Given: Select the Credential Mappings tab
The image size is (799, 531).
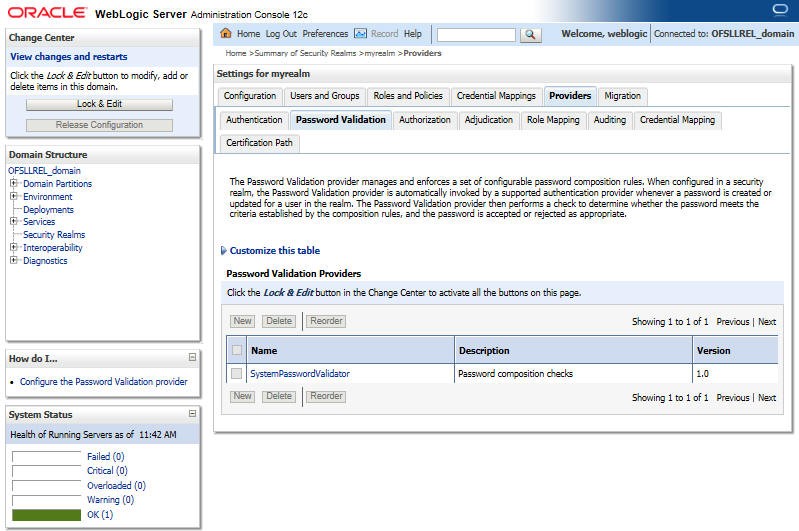Looking at the screenshot, I should pos(496,96).
